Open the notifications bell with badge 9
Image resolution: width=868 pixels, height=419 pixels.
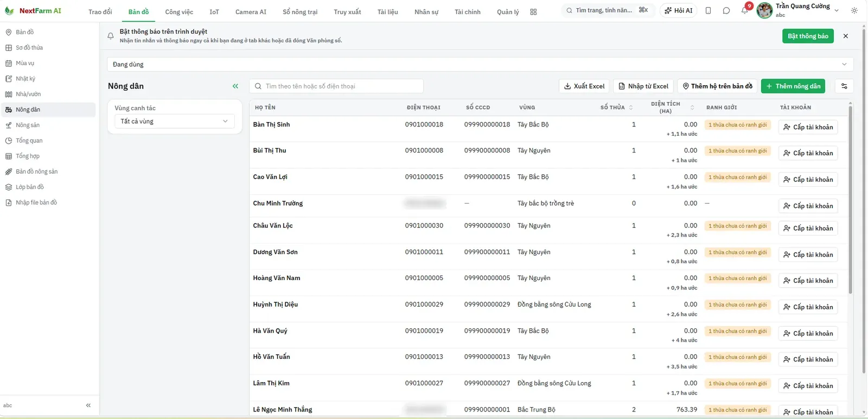[x=744, y=10]
